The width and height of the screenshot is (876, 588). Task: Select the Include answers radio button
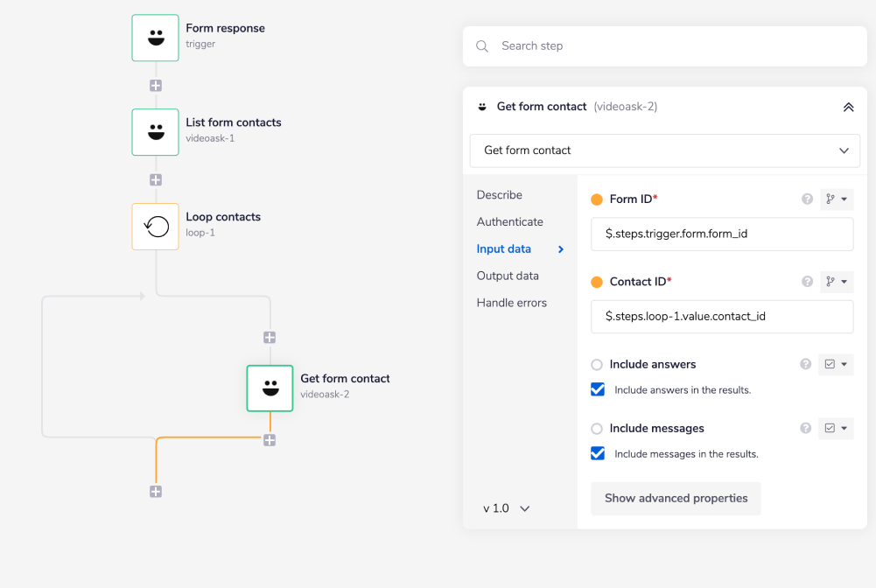coord(597,365)
